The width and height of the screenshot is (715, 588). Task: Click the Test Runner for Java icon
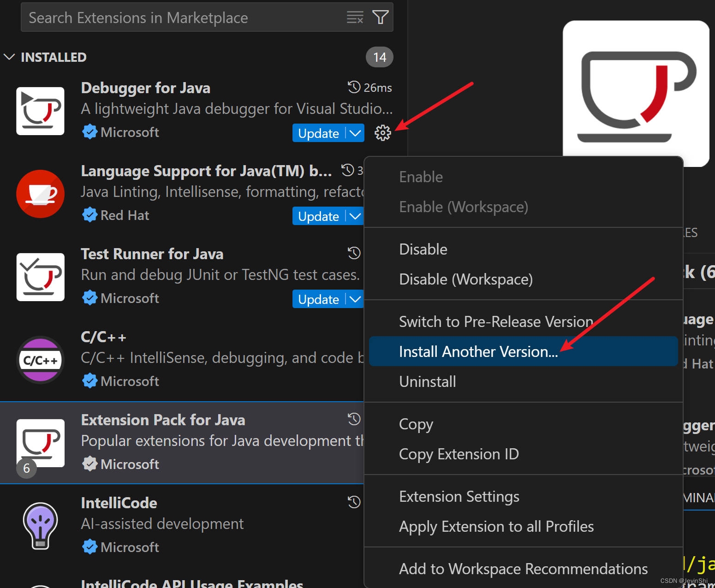click(40, 277)
